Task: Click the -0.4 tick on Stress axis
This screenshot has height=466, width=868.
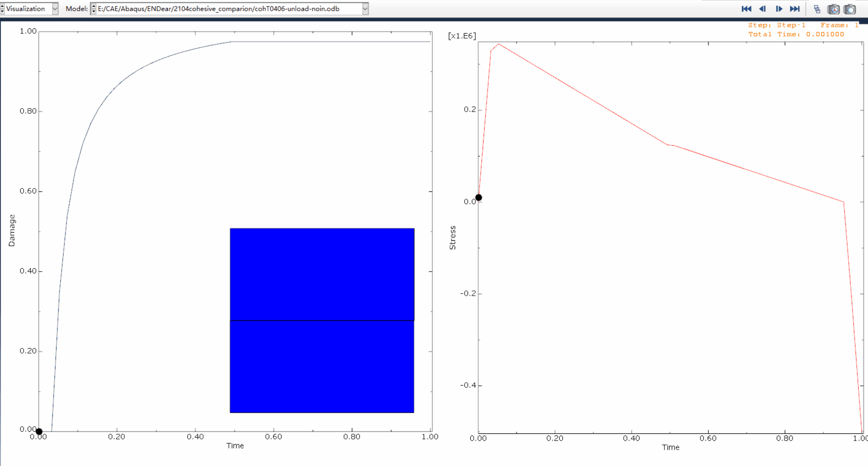Action: coord(468,385)
